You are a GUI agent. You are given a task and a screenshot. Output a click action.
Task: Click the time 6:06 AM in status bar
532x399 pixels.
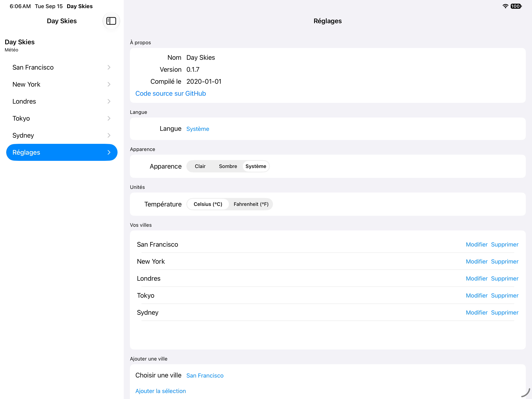coord(20,6)
